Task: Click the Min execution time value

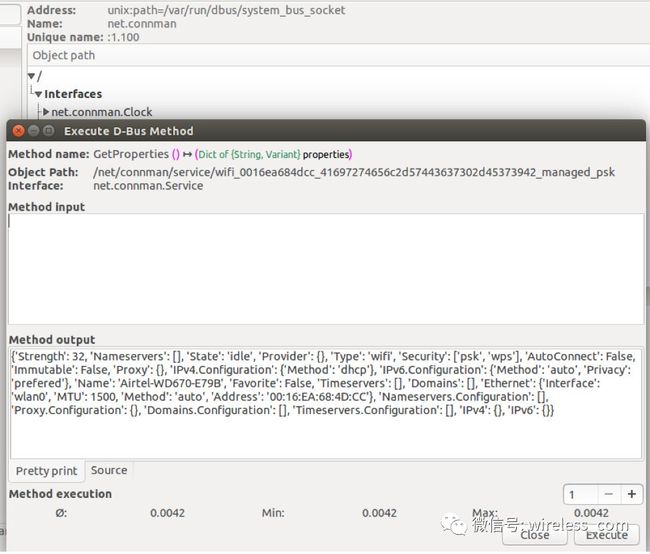Action: [x=379, y=513]
